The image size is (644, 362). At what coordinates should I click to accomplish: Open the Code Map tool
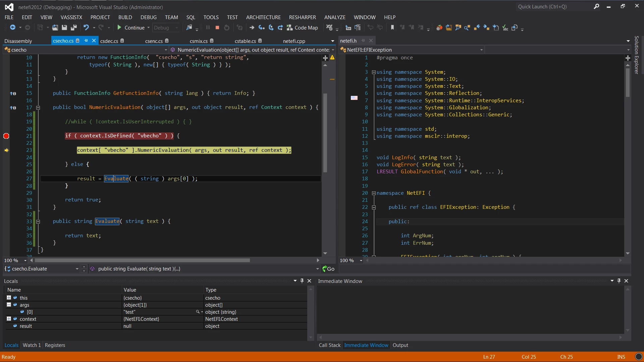coord(302,28)
